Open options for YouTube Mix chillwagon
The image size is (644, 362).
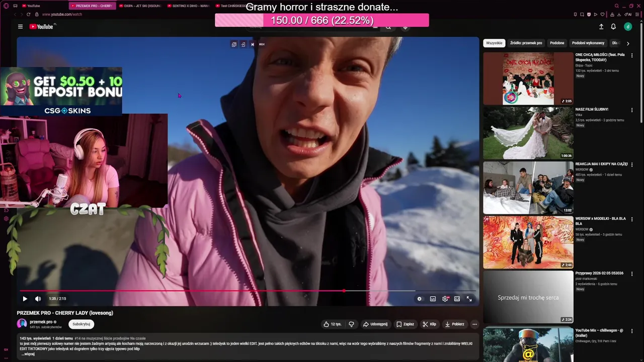pos(632,331)
